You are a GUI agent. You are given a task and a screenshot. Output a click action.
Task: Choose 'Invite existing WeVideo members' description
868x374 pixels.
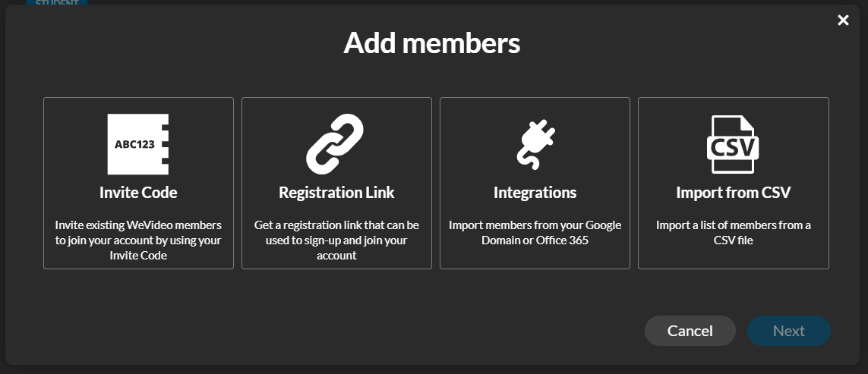pyautogui.click(x=138, y=240)
